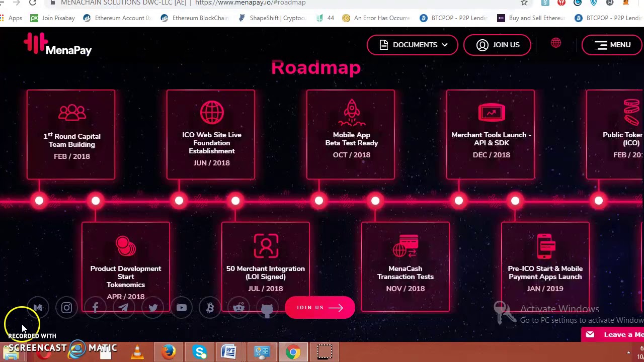Click the globe icon in ICO Web Site card
The image size is (644, 362).
pyautogui.click(x=212, y=113)
